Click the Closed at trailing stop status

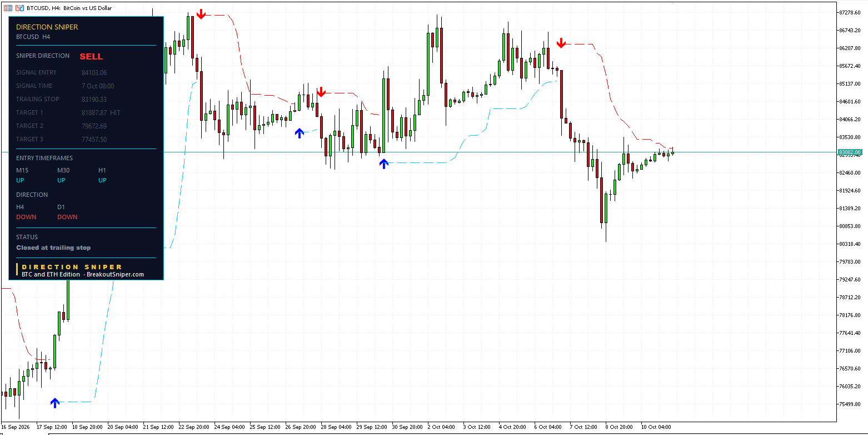53,248
